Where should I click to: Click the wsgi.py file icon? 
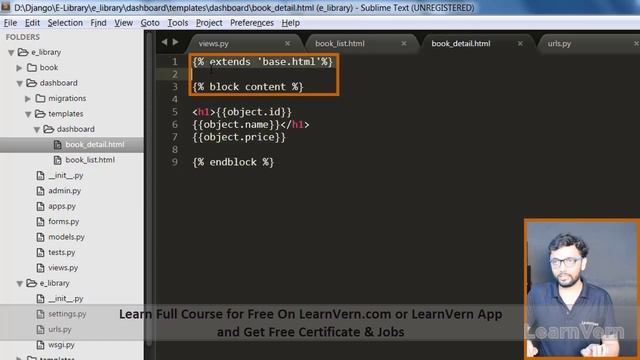coord(40,345)
